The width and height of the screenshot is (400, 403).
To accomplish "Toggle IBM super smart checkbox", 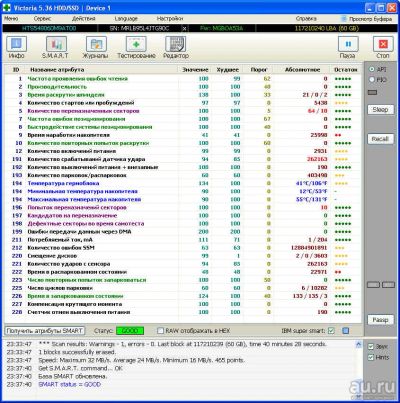I will click(331, 331).
